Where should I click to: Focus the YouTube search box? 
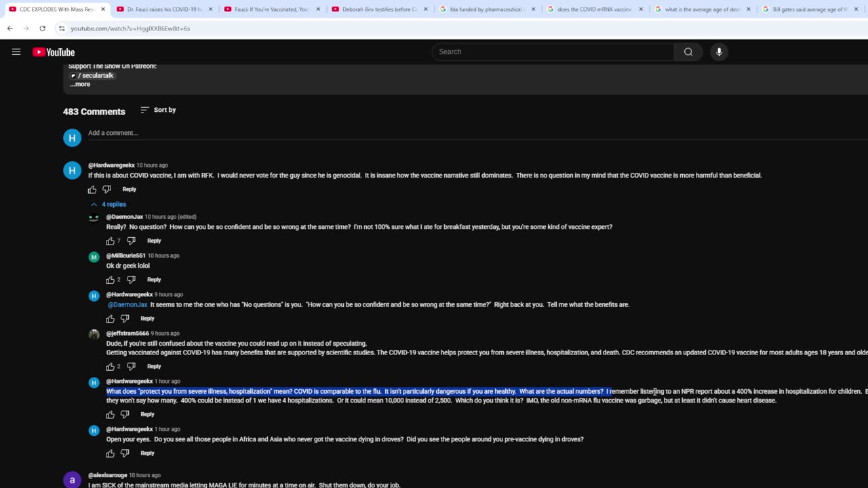pyautogui.click(x=553, y=52)
